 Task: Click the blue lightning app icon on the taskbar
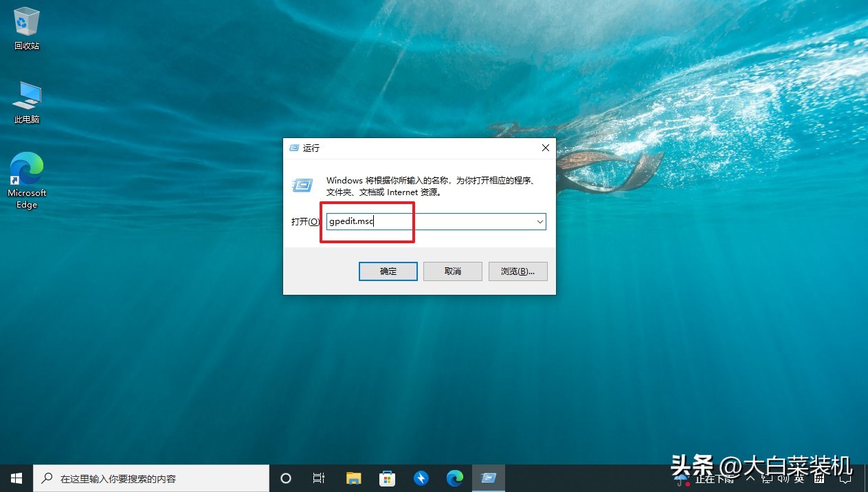click(421, 478)
